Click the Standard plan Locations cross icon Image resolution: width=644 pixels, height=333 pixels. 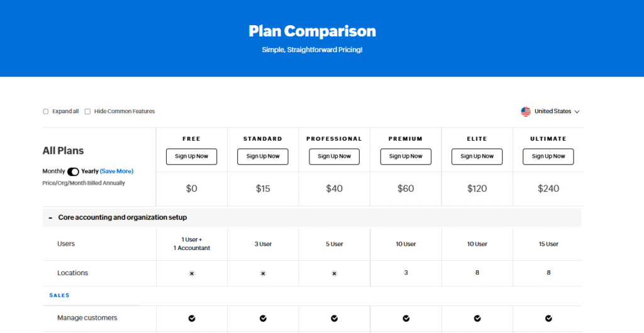click(263, 273)
